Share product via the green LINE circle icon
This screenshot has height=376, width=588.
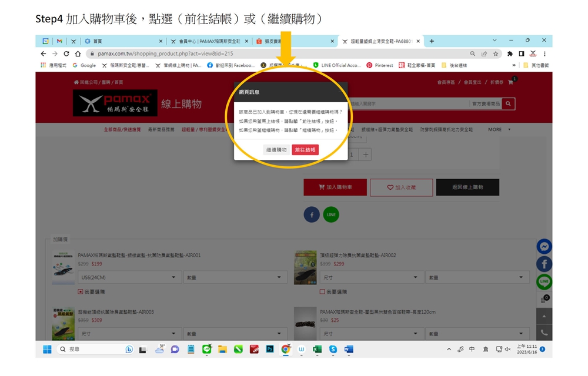331,214
